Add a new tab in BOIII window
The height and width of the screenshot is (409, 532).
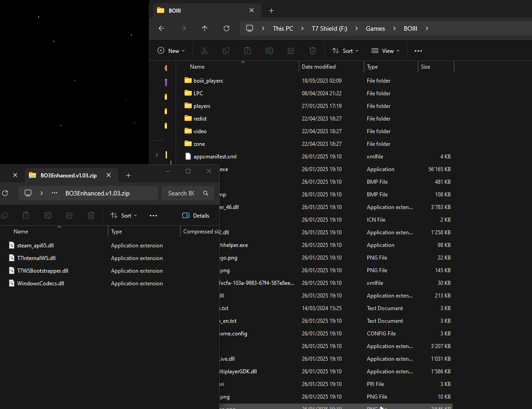coord(271,10)
